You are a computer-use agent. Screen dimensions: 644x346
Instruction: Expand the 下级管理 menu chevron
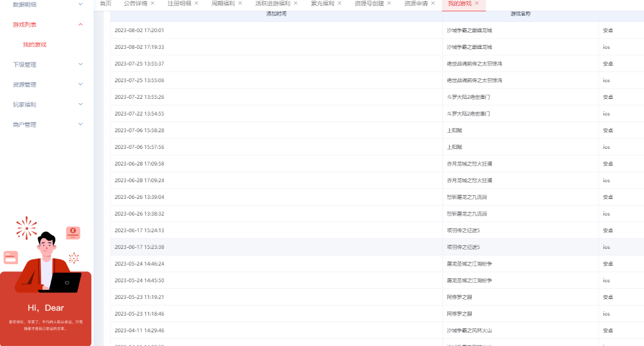click(80, 64)
